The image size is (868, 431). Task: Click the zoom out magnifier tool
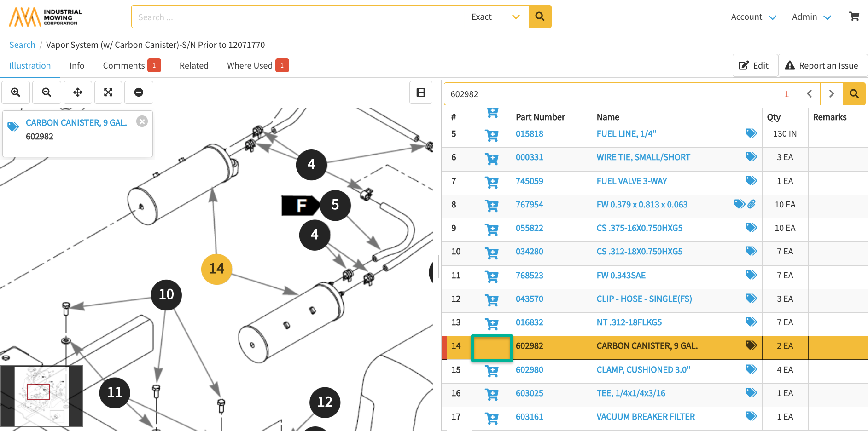pos(47,92)
